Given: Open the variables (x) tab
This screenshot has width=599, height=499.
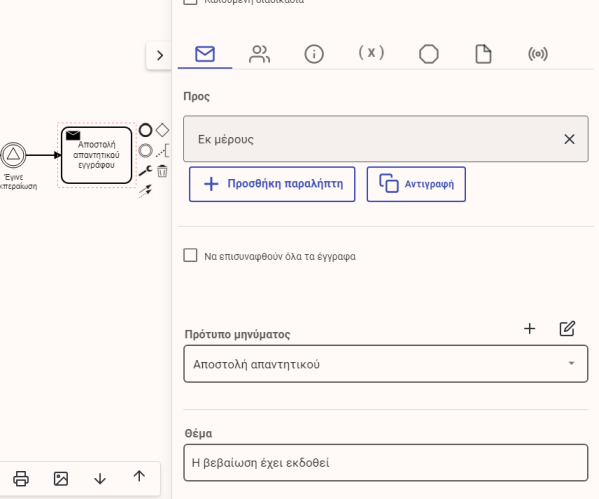Looking at the screenshot, I should pyautogui.click(x=371, y=52).
